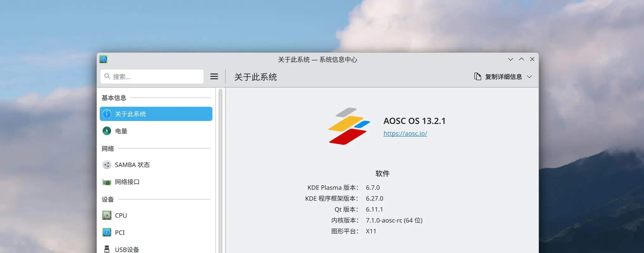This screenshot has width=644, height=253.
Task: Open the CPU sidebar entry
Action: (156, 215)
